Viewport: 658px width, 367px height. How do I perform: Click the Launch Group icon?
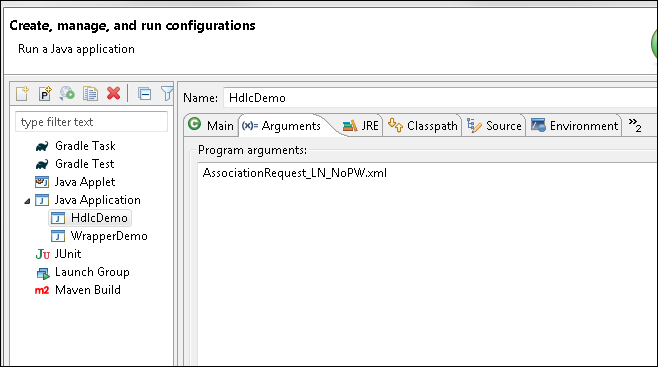(x=42, y=273)
